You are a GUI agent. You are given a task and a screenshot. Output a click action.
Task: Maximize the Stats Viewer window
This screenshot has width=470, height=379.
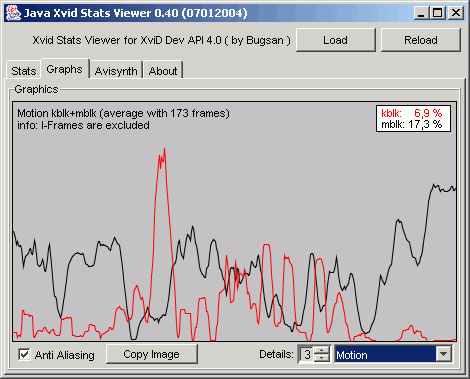pos(437,13)
